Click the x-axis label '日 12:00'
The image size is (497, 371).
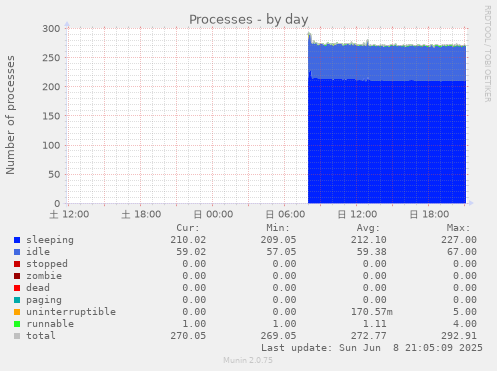pos(357,214)
